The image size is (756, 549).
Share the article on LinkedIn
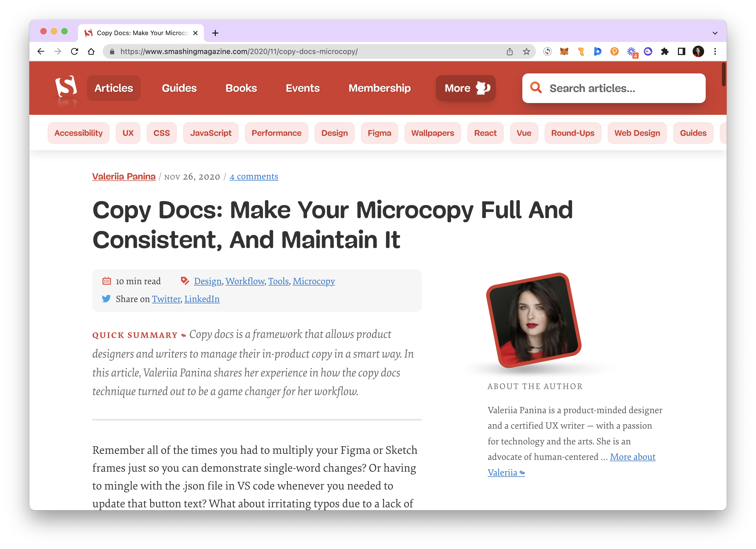click(x=202, y=299)
